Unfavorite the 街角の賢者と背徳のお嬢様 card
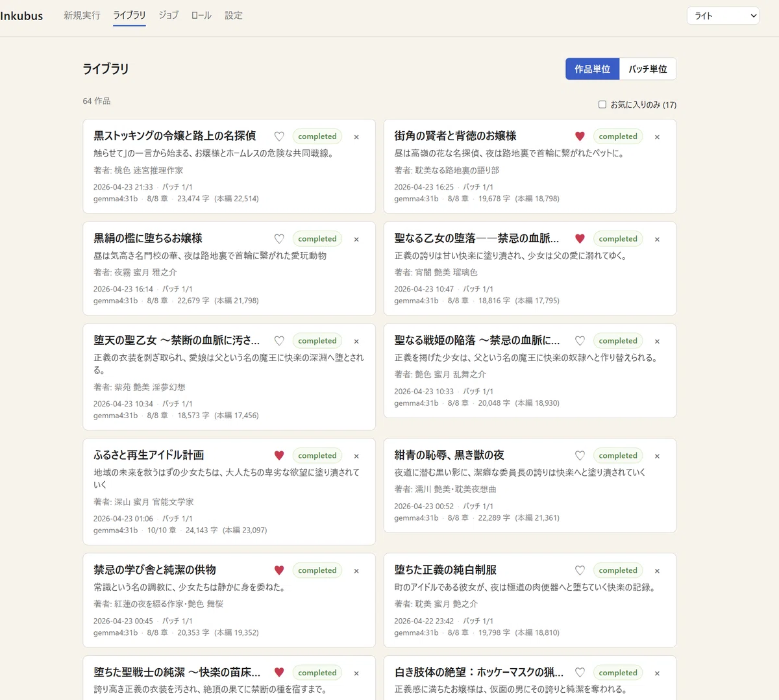Viewport: 779px width, 700px height. pos(580,136)
